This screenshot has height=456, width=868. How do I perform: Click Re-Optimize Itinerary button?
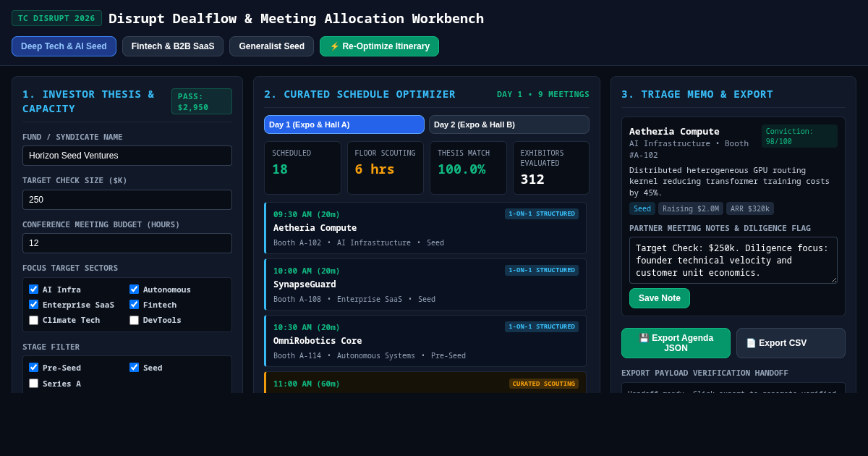click(x=379, y=46)
